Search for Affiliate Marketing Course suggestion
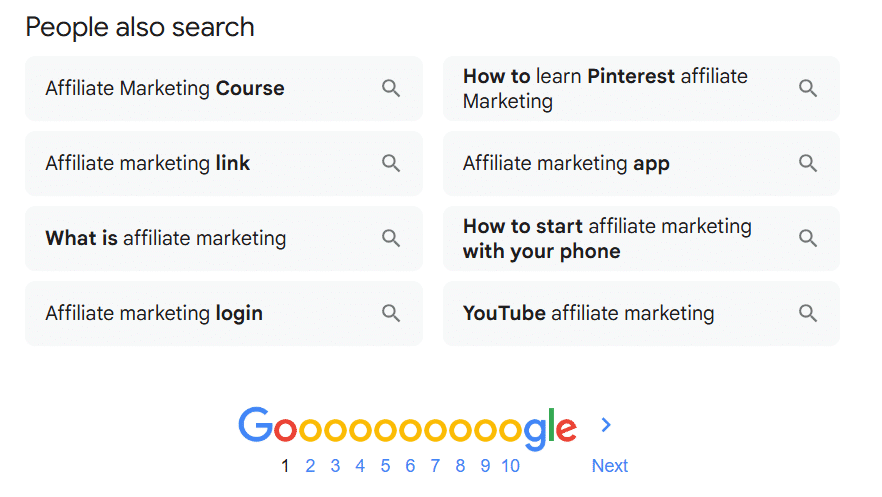 pos(165,89)
